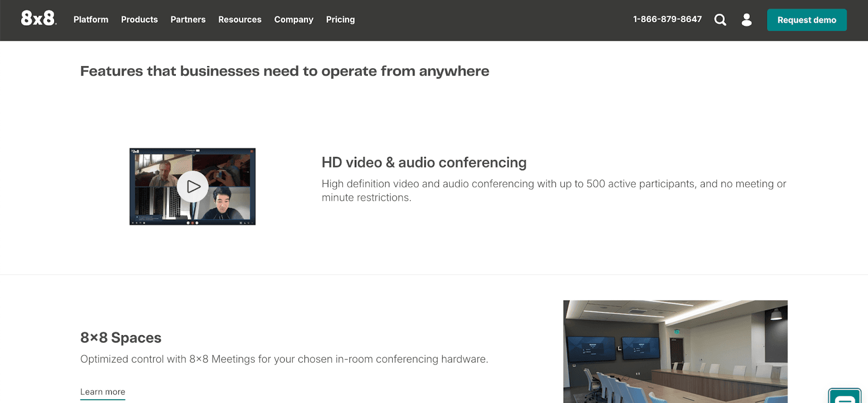Play the HD video conferencing demo
This screenshot has width=868, height=403.
tap(193, 187)
